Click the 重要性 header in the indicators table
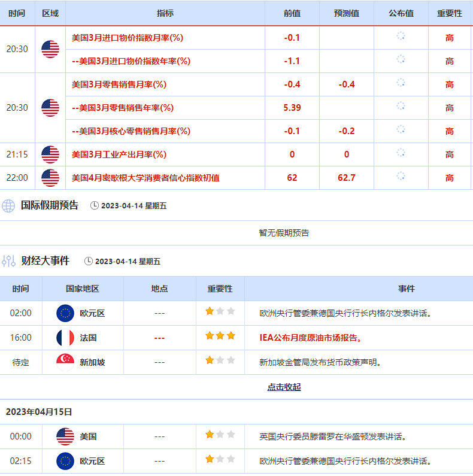The width and height of the screenshot is (473, 476). (x=449, y=13)
